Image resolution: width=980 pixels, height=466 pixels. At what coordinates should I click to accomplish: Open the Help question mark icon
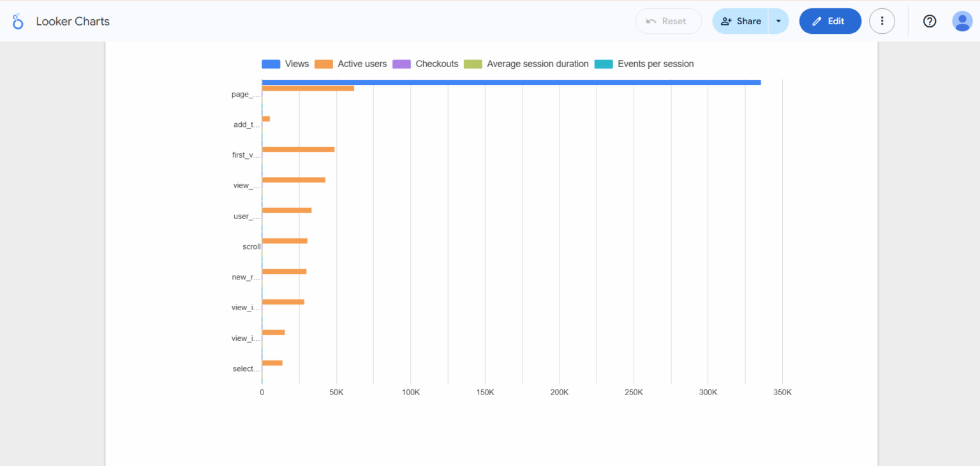click(x=929, y=20)
